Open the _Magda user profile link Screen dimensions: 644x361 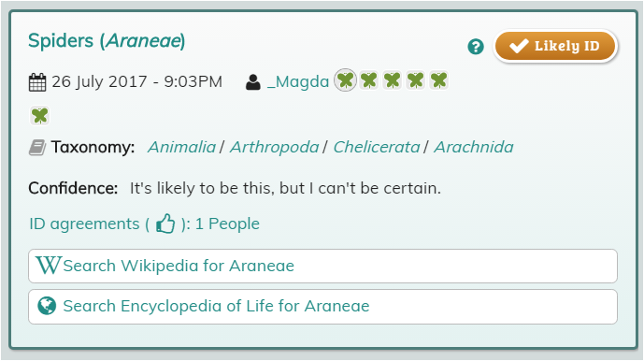(298, 81)
